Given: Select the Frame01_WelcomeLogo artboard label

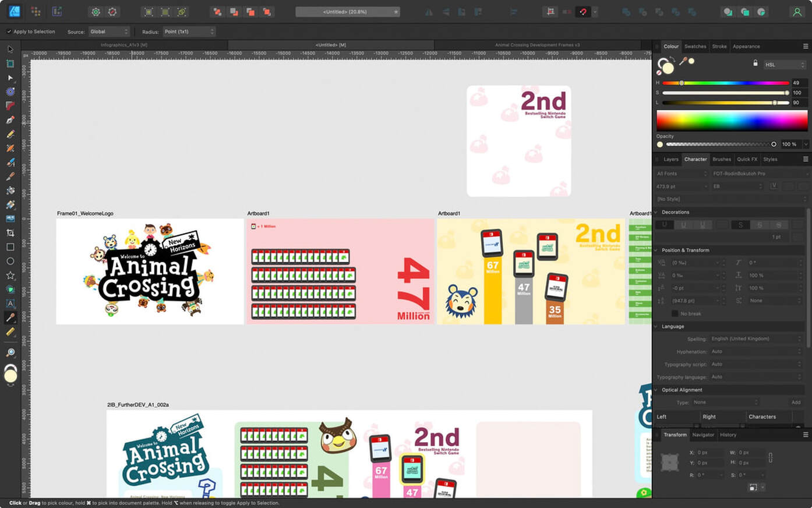Looking at the screenshot, I should click(x=85, y=213).
